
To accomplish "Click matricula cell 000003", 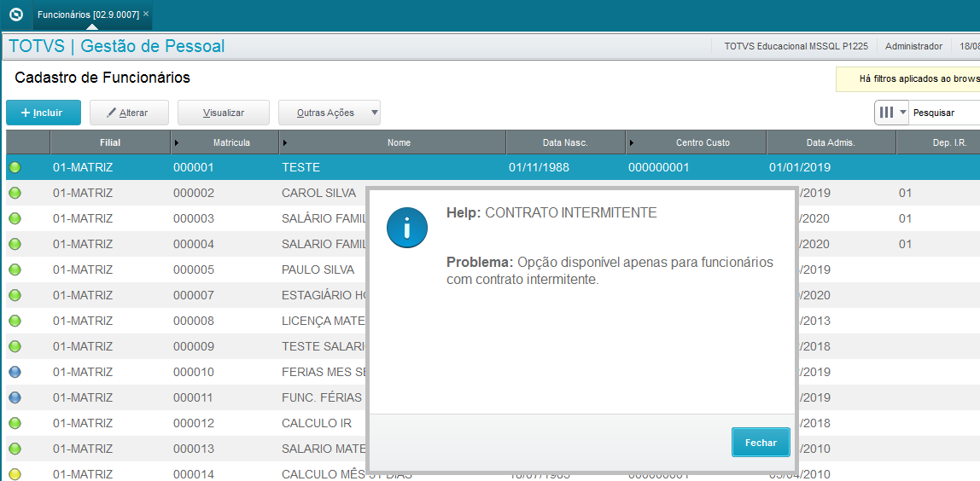I will pos(194,218).
